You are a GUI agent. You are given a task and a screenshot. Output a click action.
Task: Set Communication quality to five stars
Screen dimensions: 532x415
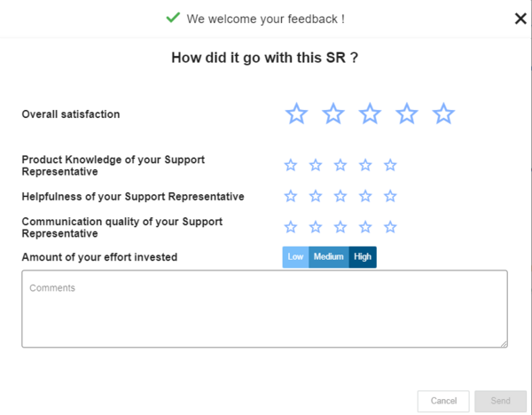[390, 227]
